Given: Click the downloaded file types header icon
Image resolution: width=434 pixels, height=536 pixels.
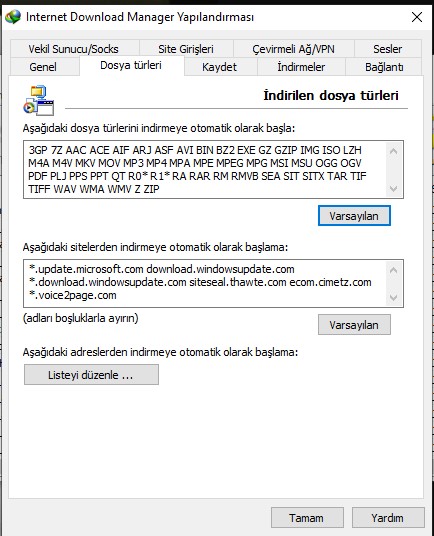Looking at the screenshot, I should 39,100.
